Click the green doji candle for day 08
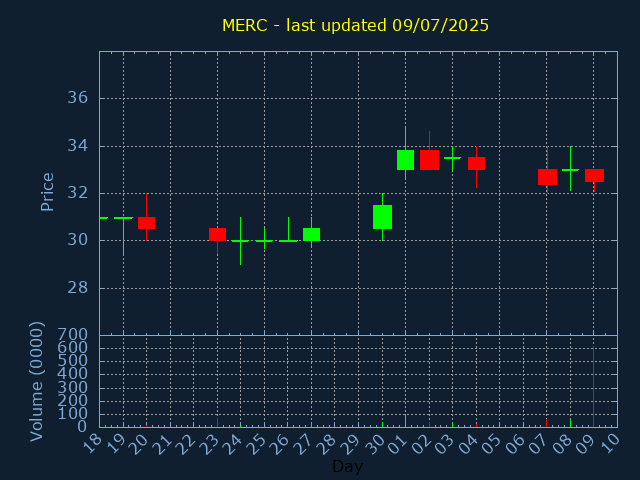The height and width of the screenshot is (480, 640). pyautogui.click(x=571, y=169)
